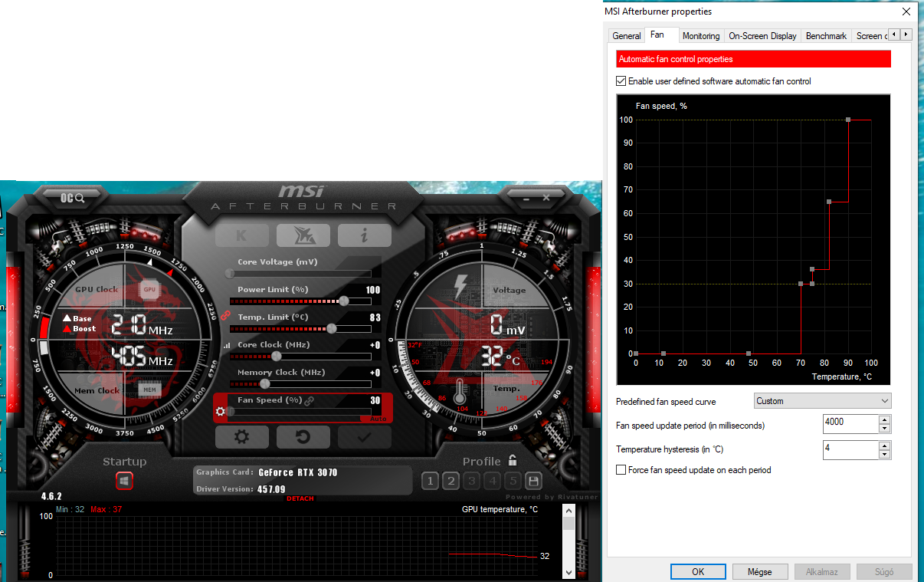The height and width of the screenshot is (582, 924).
Task: Click the Temperature hysteresis field
Action: coord(850,450)
